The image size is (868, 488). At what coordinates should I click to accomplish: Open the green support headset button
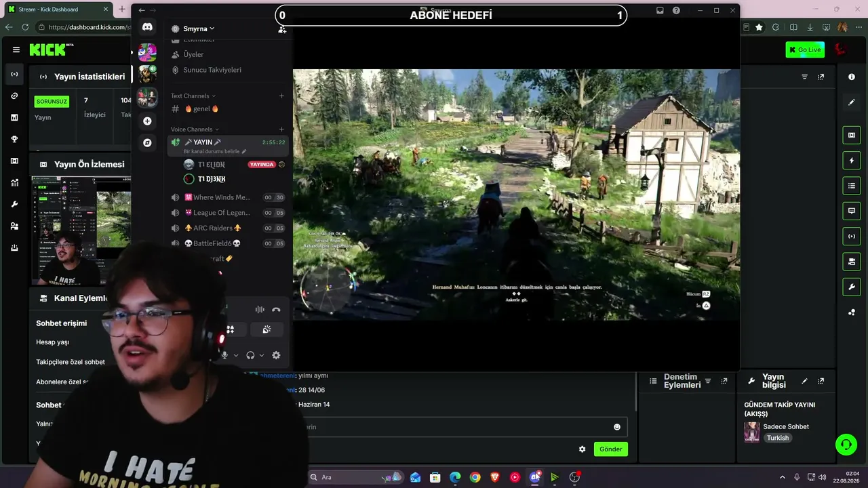(x=846, y=445)
